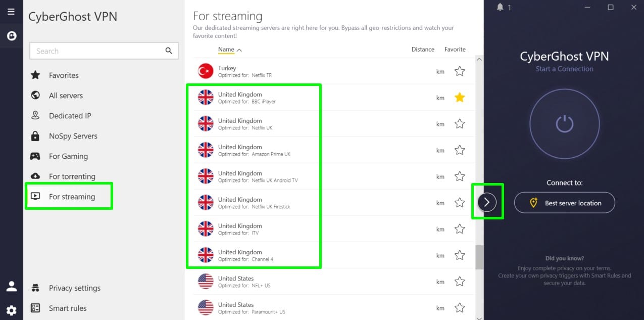This screenshot has width=644, height=320.
Task: Select the Paramount+ US server row text
Action: (251, 308)
